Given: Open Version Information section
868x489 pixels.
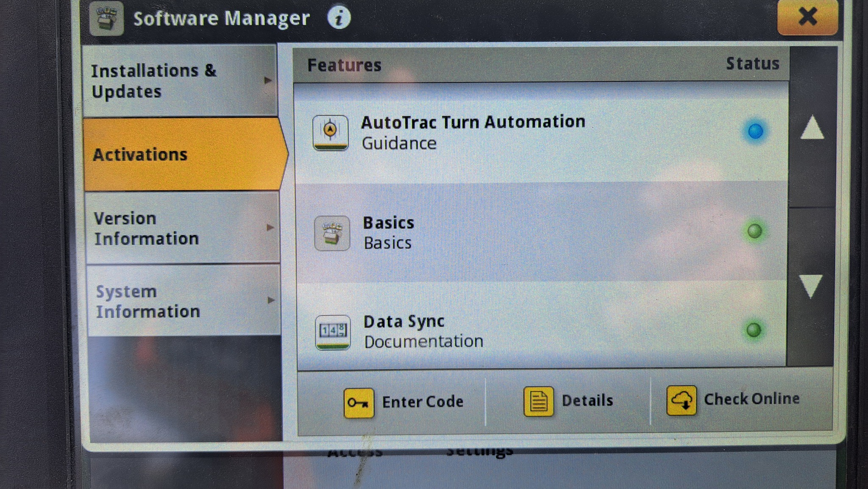Looking at the screenshot, I should tap(183, 228).
